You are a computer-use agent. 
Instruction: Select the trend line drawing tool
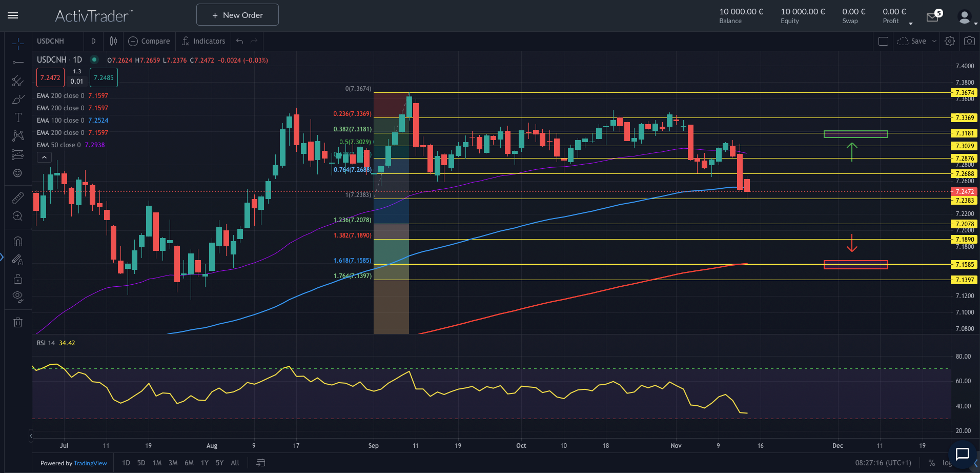pos(18,62)
